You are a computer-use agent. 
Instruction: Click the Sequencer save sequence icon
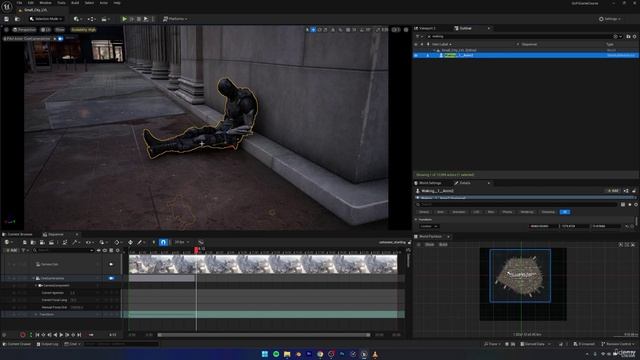[25, 242]
